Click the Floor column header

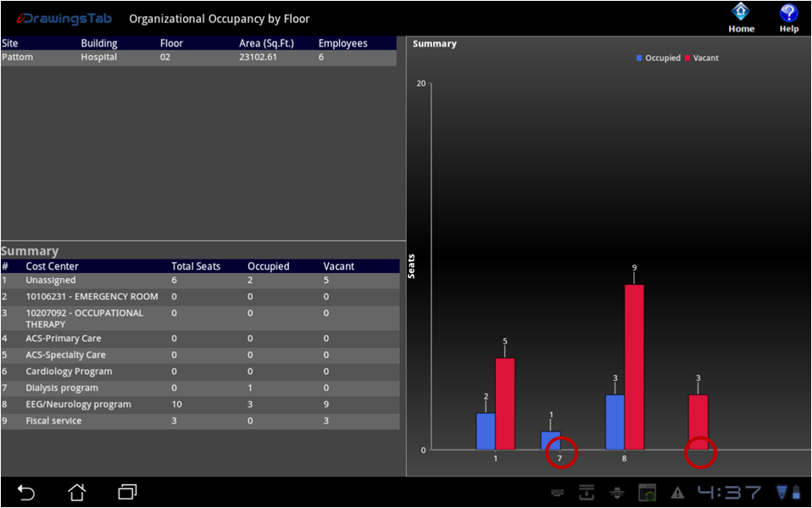[x=171, y=43]
